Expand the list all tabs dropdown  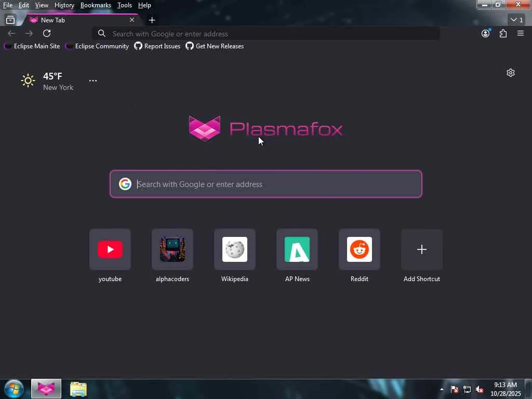point(517,20)
